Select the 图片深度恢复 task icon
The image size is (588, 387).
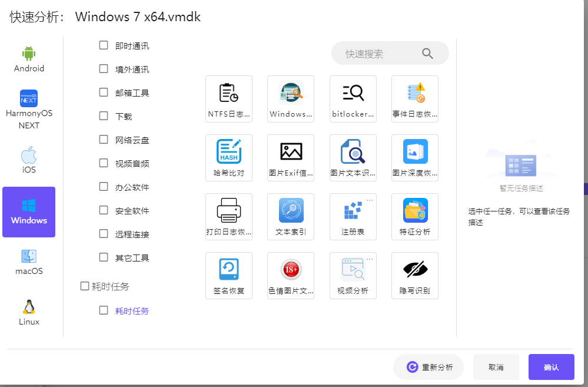coord(415,158)
